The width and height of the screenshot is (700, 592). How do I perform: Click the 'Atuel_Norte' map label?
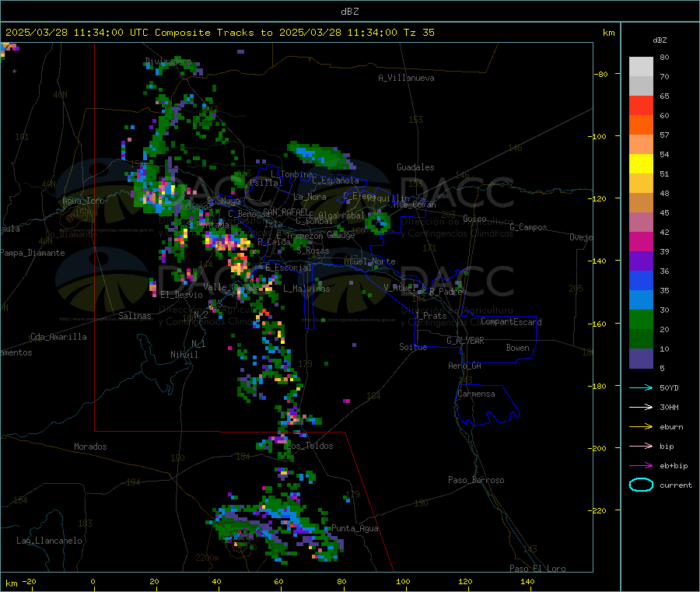click(369, 261)
